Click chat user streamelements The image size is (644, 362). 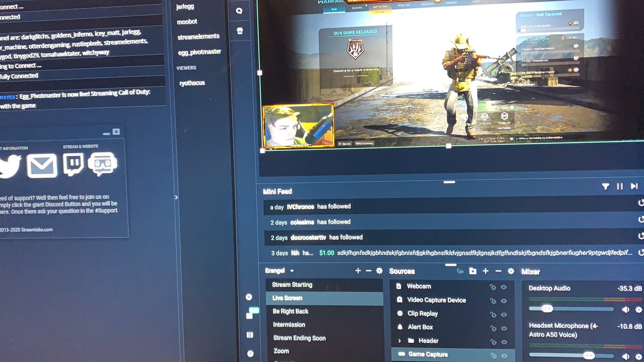coord(199,36)
